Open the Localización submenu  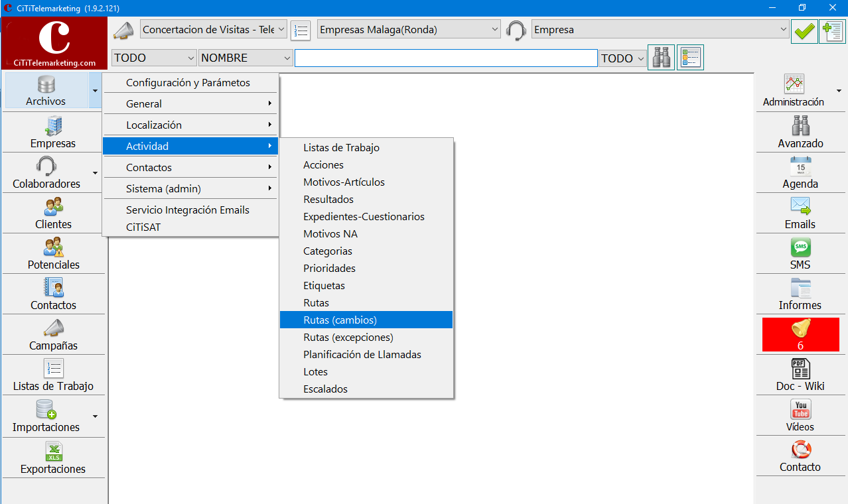[190, 125]
